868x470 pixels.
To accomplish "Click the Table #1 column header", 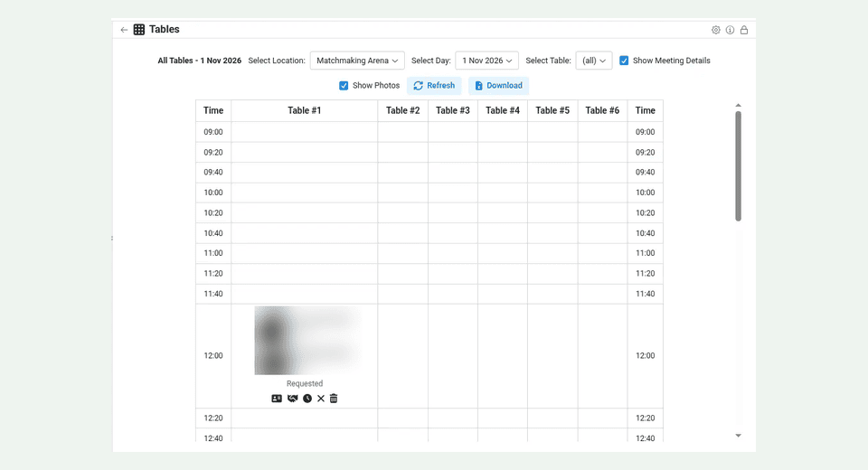I will point(305,110).
